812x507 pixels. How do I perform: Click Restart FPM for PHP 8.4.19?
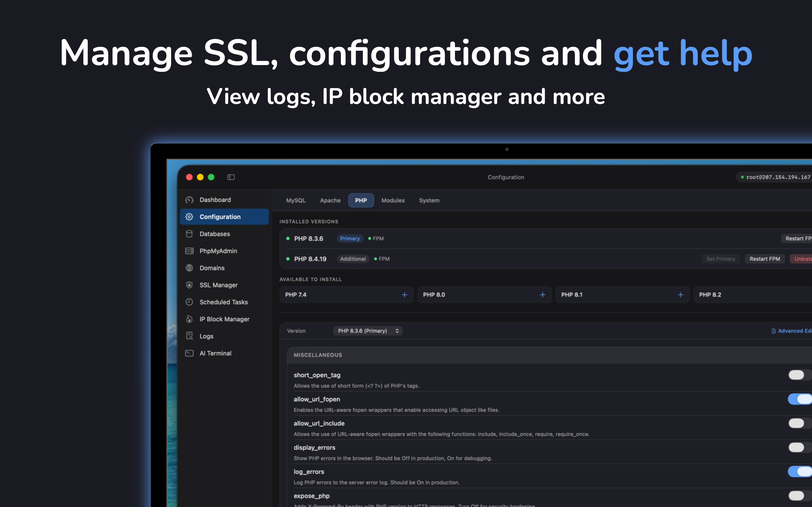(765, 259)
